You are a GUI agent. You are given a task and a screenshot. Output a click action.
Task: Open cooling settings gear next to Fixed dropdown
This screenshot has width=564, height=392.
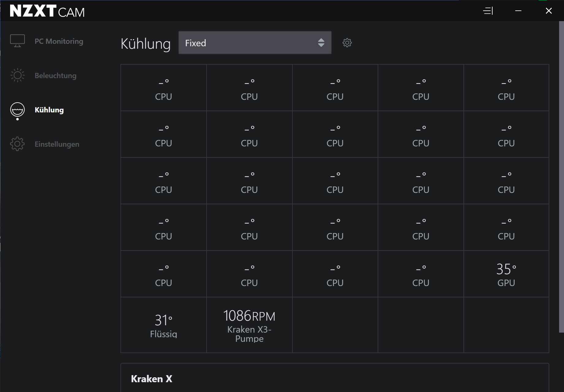[x=347, y=43]
